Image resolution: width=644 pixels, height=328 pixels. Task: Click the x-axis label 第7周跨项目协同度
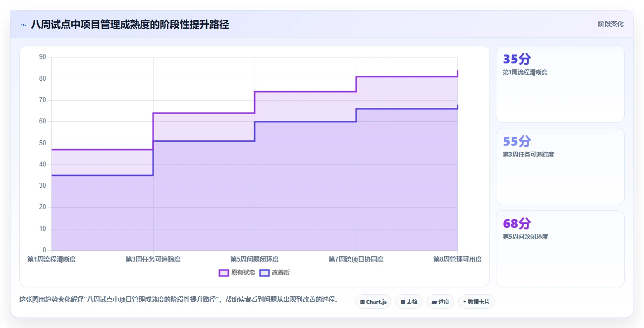[x=356, y=259]
